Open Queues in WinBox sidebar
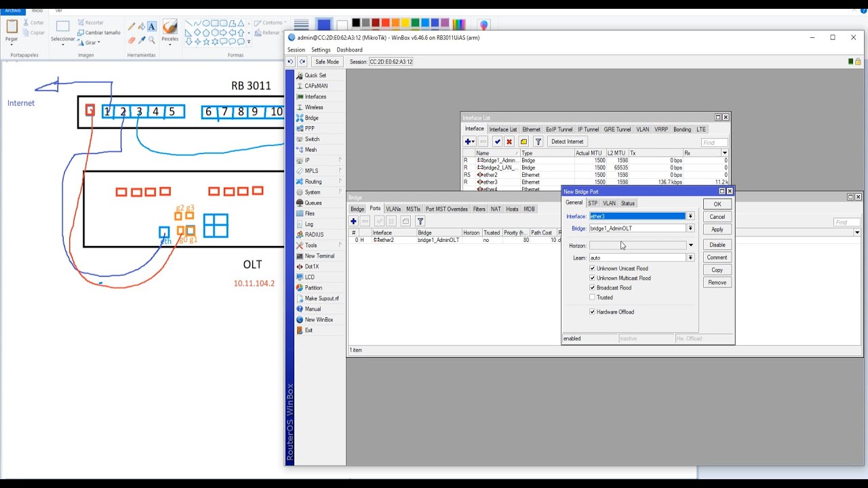Image resolution: width=868 pixels, height=488 pixels. [x=313, y=203]
